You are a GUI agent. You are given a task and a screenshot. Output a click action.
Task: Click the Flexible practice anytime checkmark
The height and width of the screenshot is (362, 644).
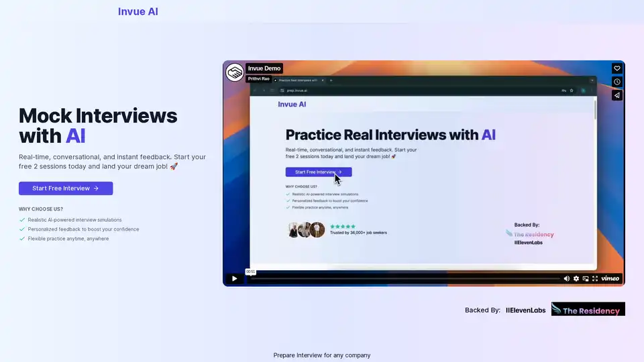tap(23, 239)
